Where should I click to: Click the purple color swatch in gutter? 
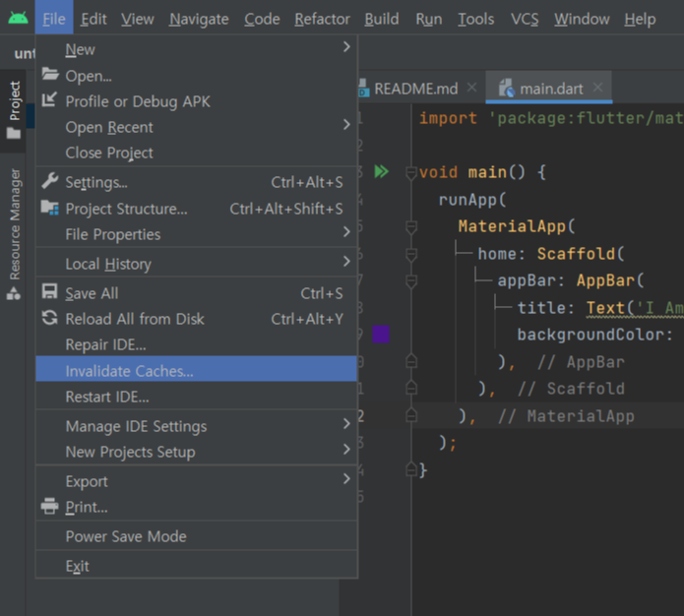pos(381,335)
